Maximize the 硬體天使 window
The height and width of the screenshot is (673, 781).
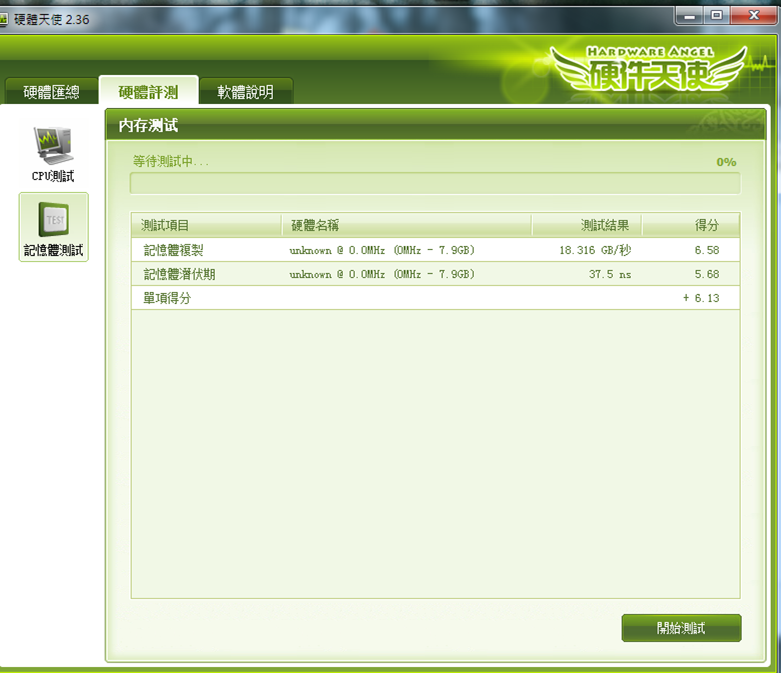click(x=716, y=15)
